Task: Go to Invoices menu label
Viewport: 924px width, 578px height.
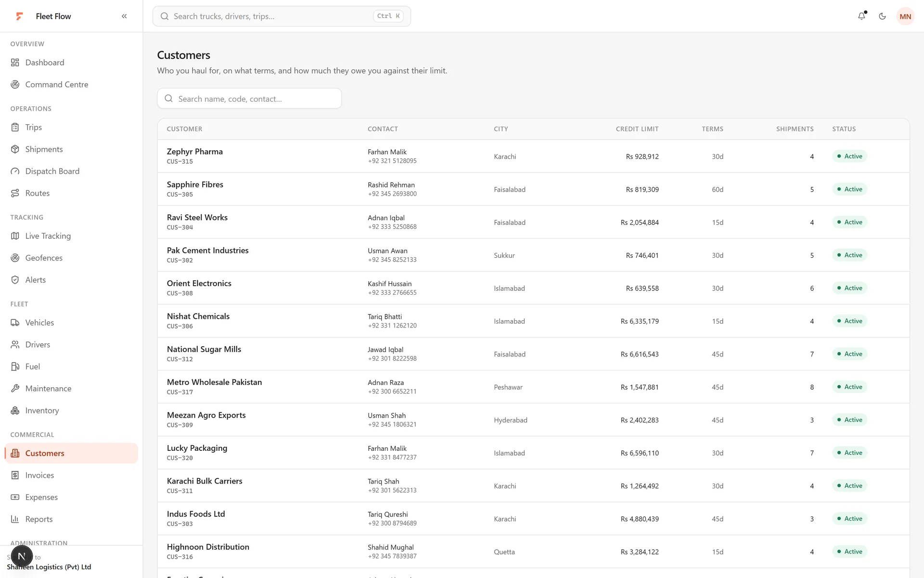Action: point(39,475)
